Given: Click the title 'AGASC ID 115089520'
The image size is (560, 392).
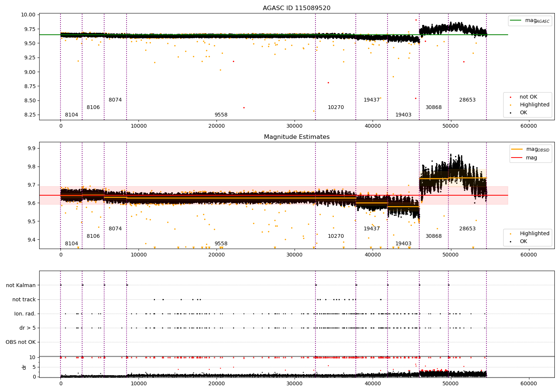Looking at the screenshot, I should [x=296, y=8].
